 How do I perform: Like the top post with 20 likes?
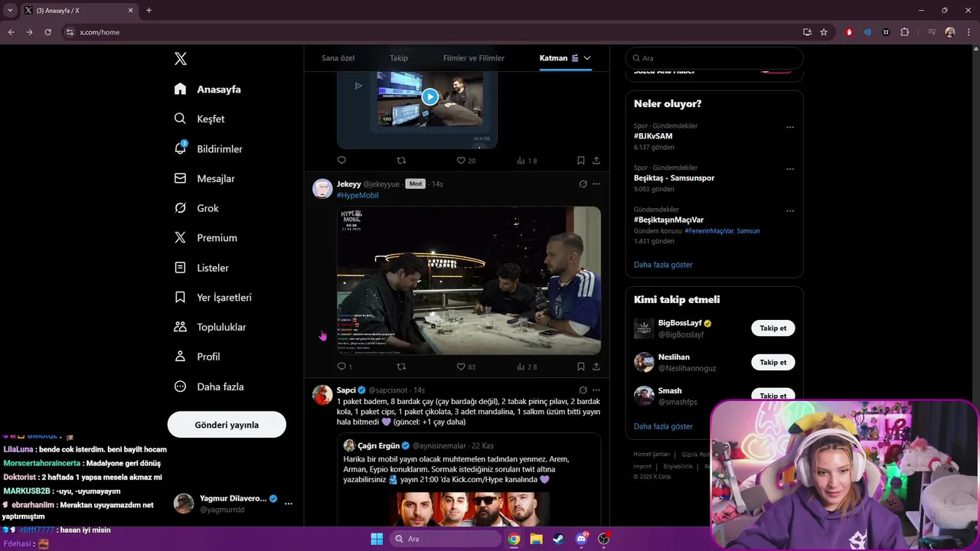point(465,161)
